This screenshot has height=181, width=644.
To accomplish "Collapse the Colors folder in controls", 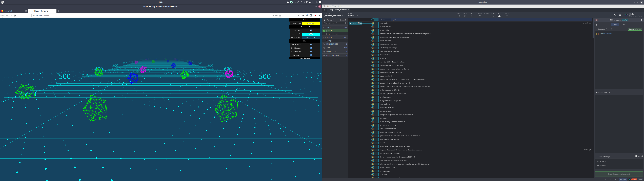I will (x=305, y=20).
